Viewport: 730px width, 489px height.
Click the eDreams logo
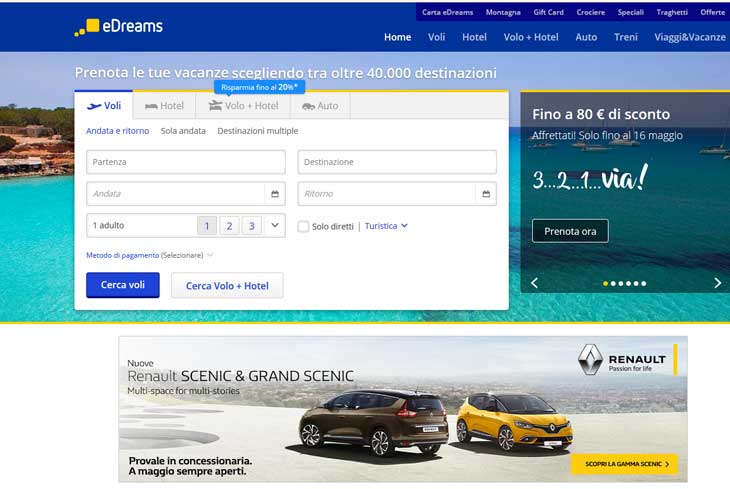click(119, 27)
